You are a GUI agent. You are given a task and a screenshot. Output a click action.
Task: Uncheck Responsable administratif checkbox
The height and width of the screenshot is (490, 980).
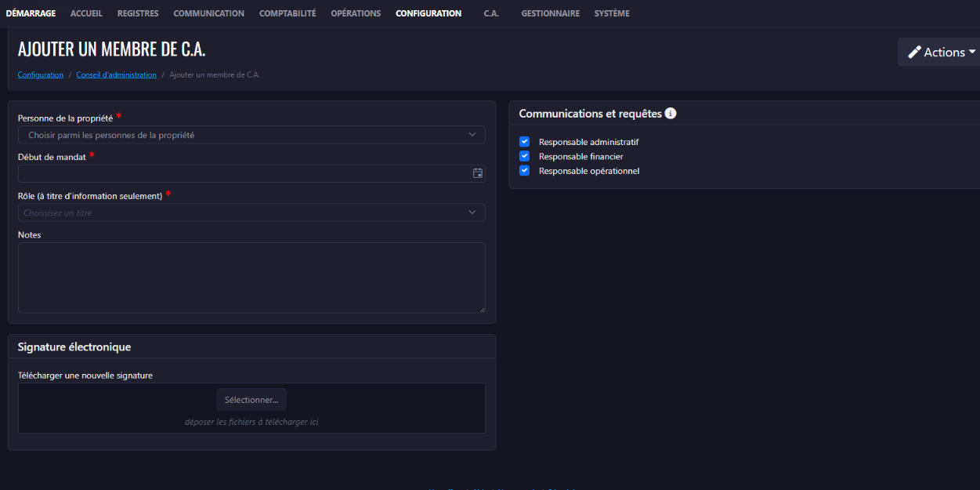525,142
